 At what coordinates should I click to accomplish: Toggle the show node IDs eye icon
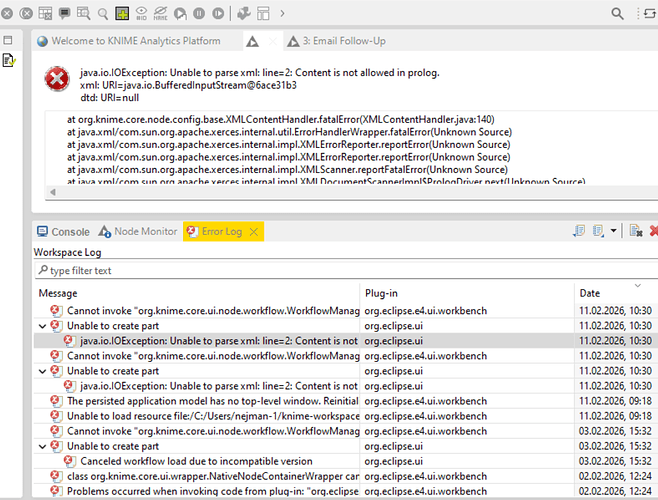coord(141,13)
